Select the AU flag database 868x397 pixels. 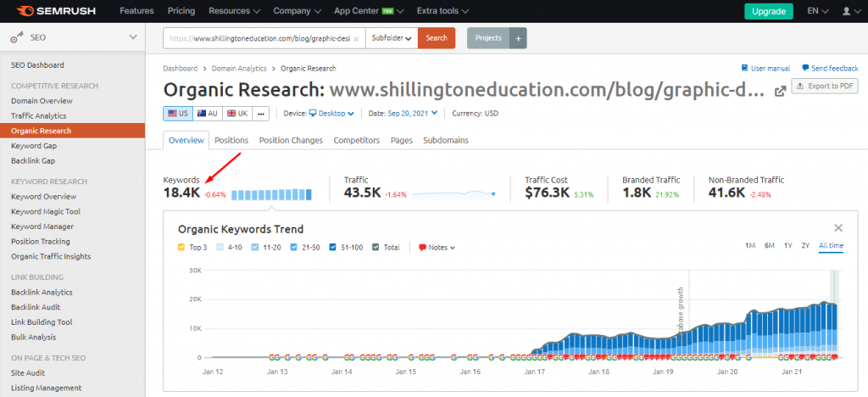coord(208,113)
